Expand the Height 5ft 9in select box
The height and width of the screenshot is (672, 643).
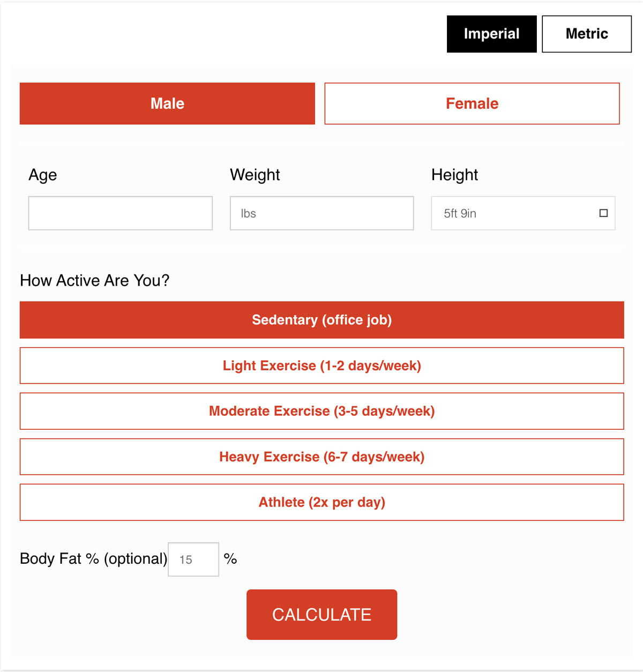(x=514, y=213)
